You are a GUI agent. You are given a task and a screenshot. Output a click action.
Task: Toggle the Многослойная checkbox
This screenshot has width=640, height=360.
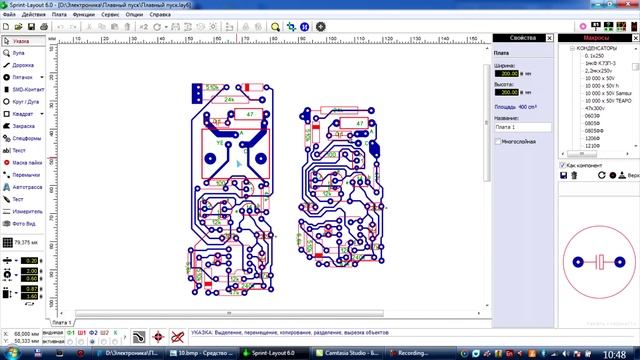click(498, 142)
